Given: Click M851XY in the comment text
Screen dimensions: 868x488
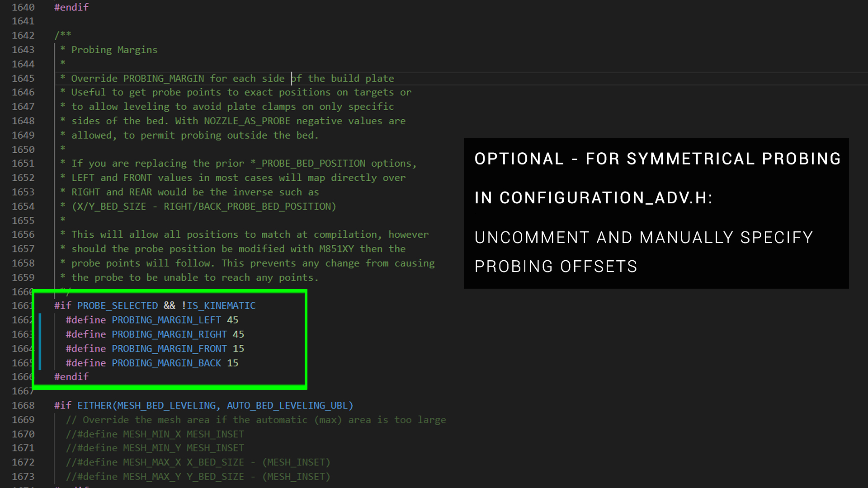Looking at the screenshot, I should click(x=336, y=249).
